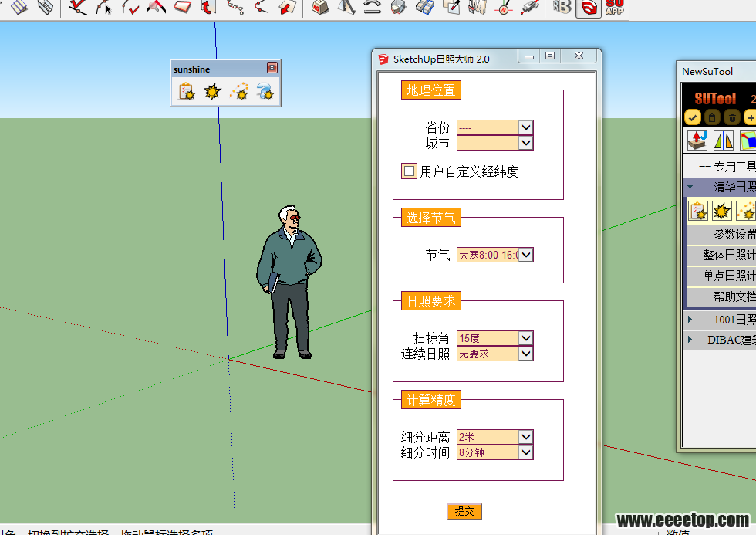This screenshot has height=535, width=756.
Task: Click the 地理位置 group title
Action: [x=431, y=90]
